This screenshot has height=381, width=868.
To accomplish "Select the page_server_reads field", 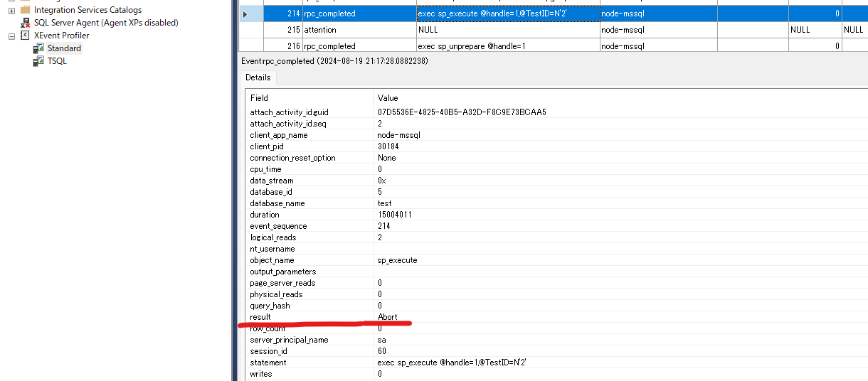I will pos(282,283).
